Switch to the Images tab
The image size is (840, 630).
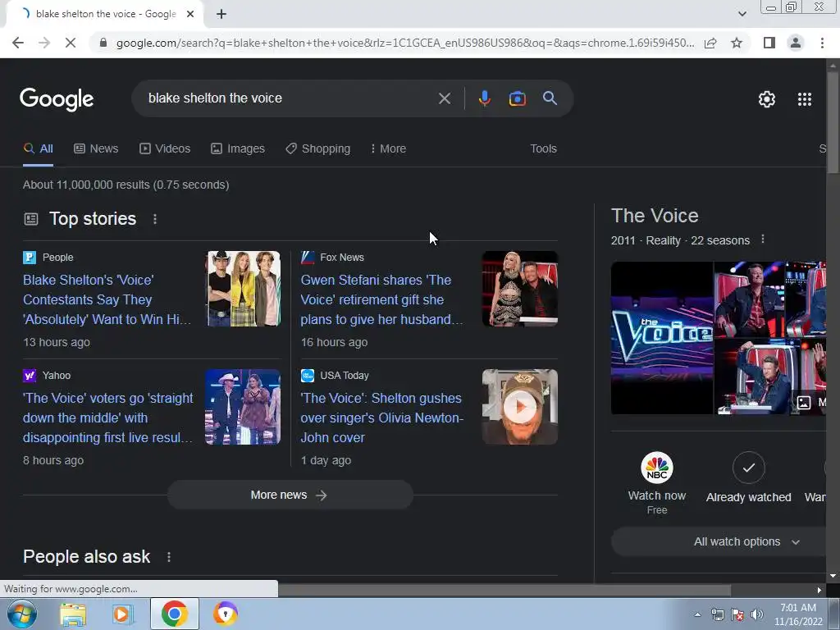237,149
